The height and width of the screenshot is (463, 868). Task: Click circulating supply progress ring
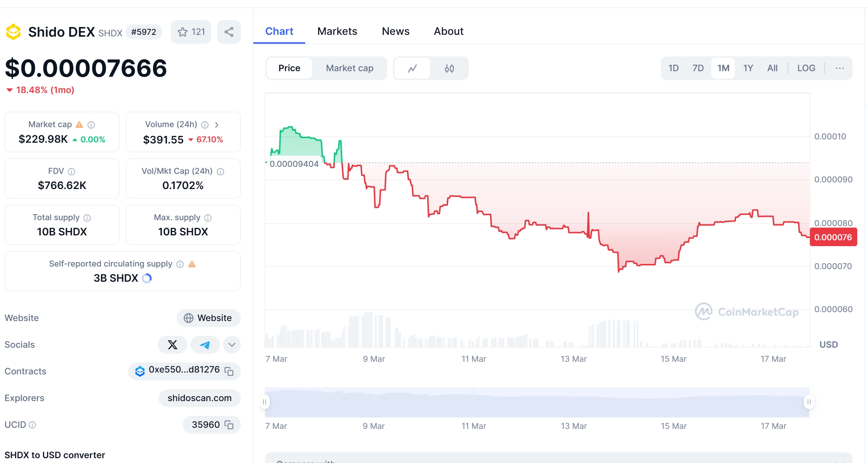pos(147,278)
